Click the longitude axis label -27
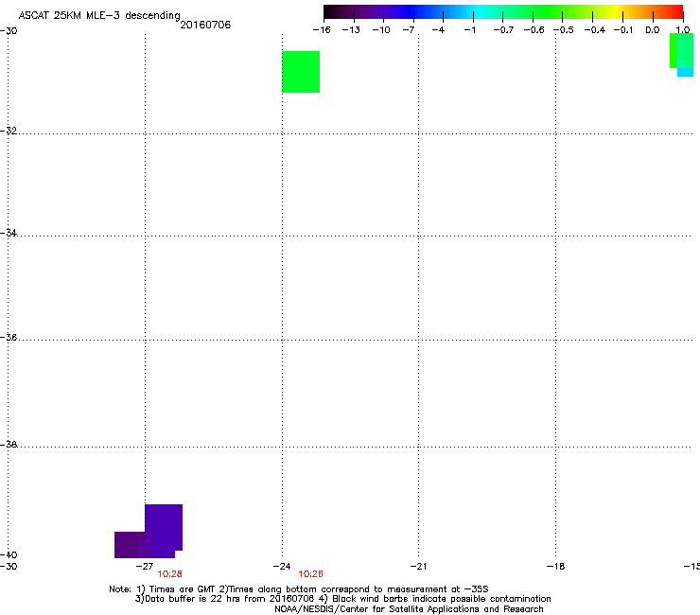This screenshot has height=615, width=700. pyautogui.click(x=145, y=566)
